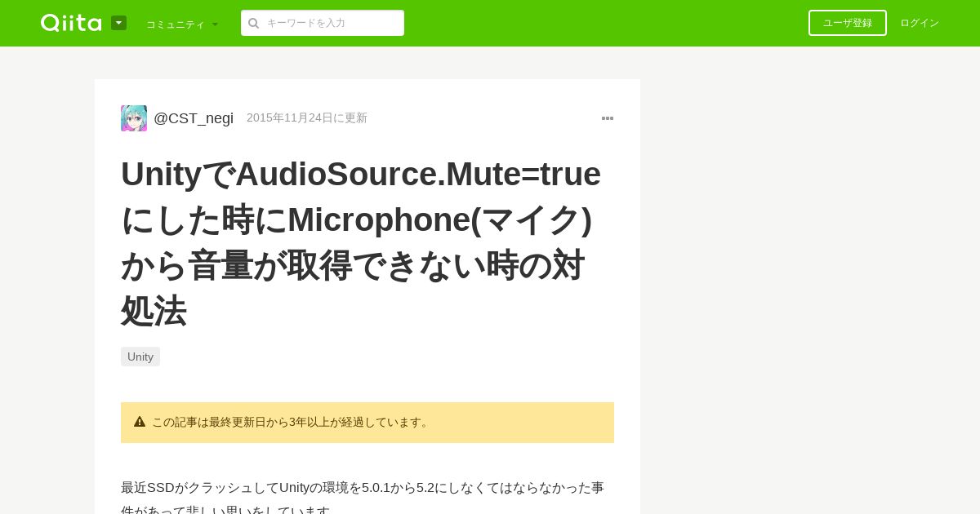The image size is (980, 514).
Task: Click the Qiita logo
Action: (71, 23)
